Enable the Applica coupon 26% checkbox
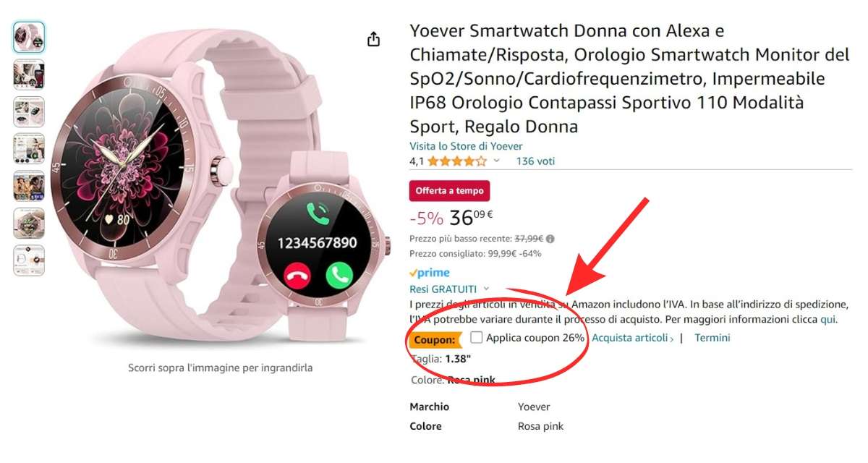 [476, 337]
